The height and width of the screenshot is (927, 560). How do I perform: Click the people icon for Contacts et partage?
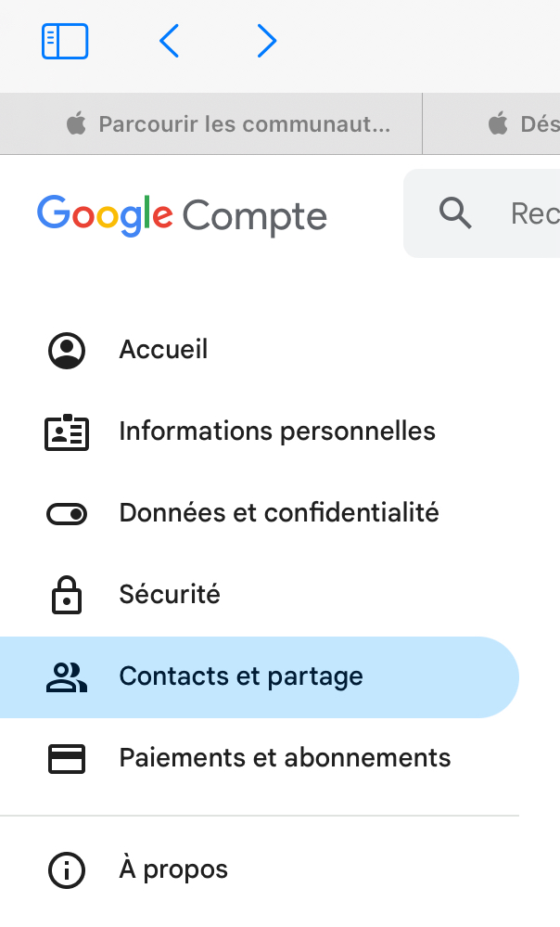[66, 677]
